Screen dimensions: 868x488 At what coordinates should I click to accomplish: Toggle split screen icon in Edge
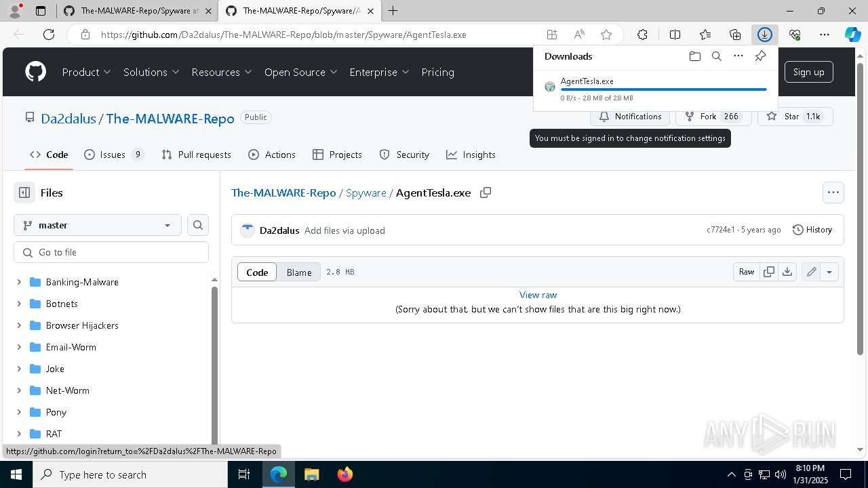[x=675, y=35]
